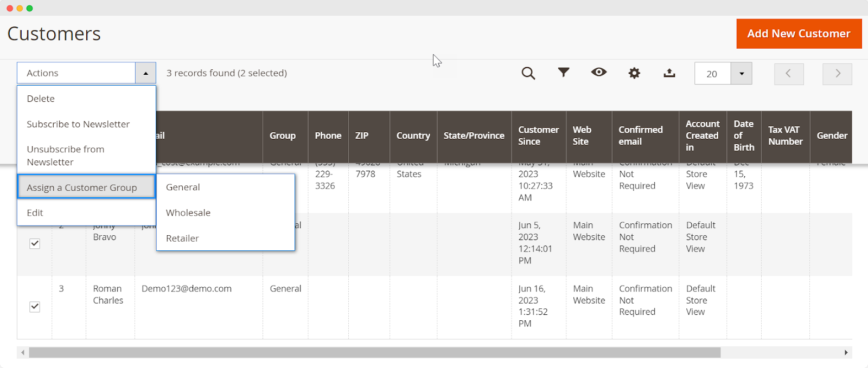Select Delete from the Actions menu
The height and width of the screenshot is (368, 868).
[x=41, y=99]
